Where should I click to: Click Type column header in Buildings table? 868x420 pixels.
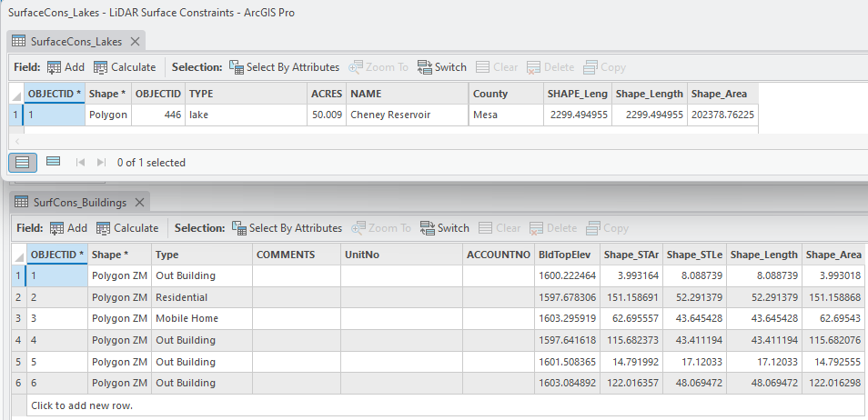click(202, 255)
